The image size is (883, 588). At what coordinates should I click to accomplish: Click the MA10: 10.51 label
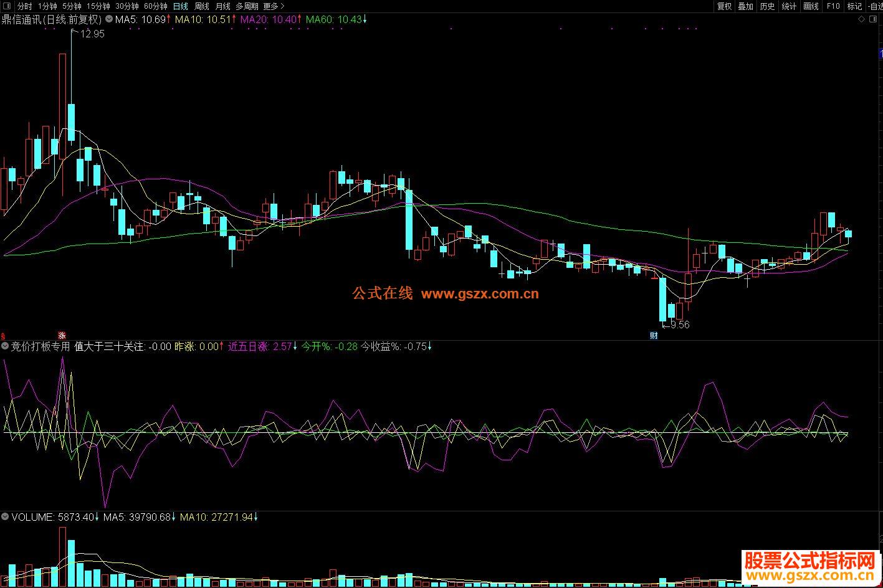[205, 19]
